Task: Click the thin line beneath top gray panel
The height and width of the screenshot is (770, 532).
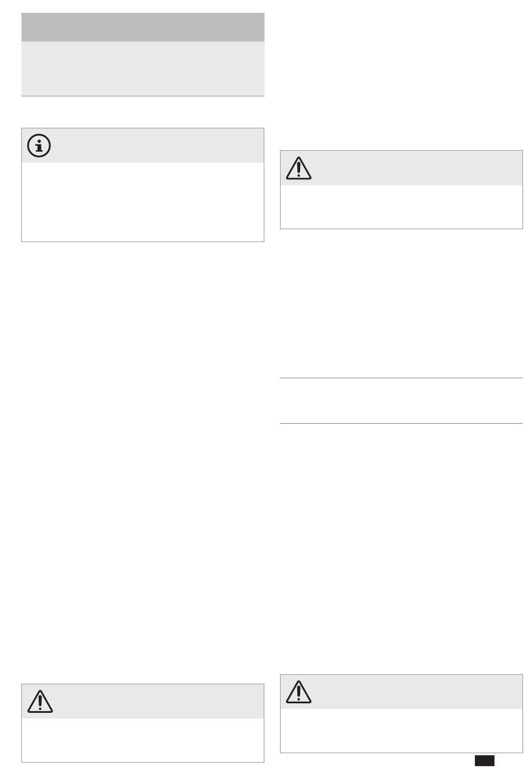Action: 143,96
